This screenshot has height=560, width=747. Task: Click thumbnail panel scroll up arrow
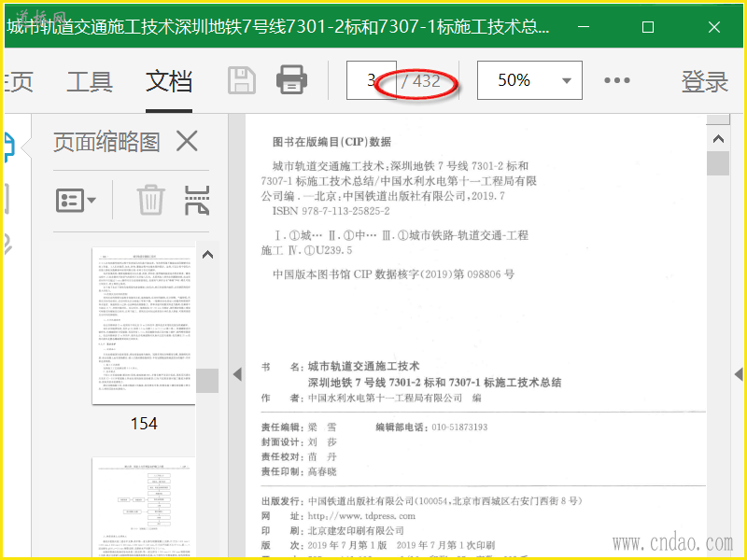(x=207, y=254)
